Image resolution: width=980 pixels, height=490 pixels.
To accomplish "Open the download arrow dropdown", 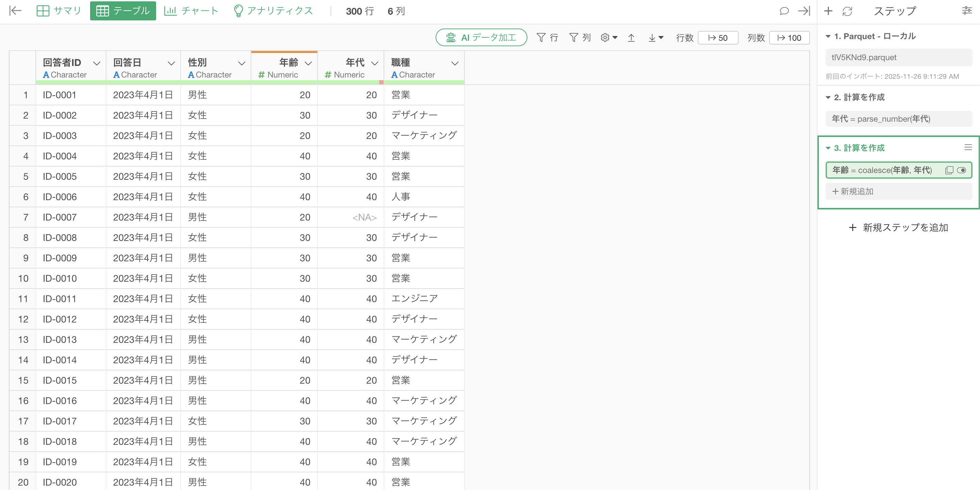I will click(x=656, y=38).
